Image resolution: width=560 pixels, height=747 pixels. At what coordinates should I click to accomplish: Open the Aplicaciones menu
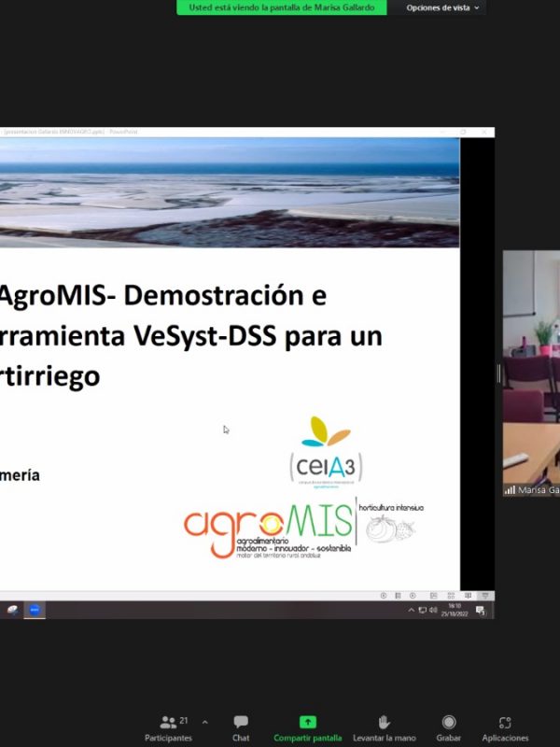point(505,727)
